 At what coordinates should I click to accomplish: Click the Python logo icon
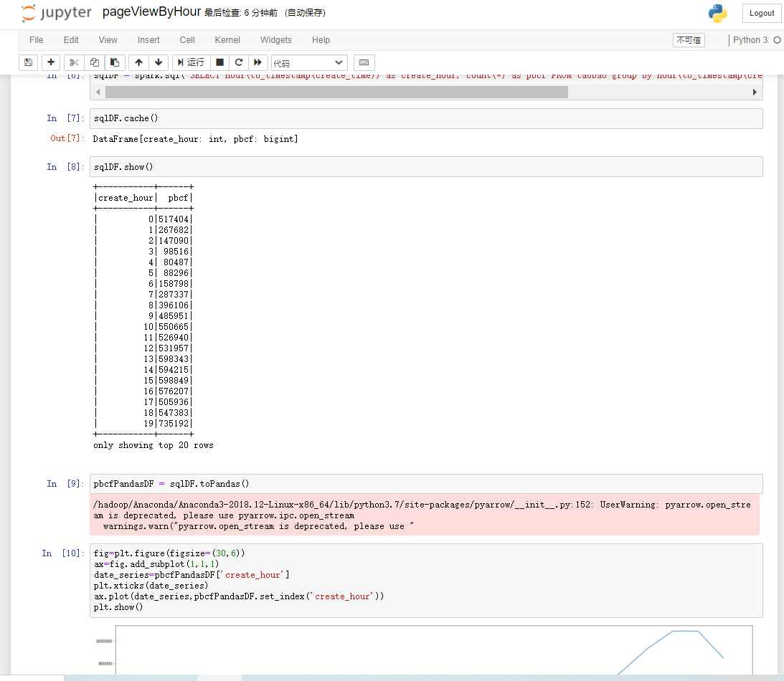[x=717, y=14]
